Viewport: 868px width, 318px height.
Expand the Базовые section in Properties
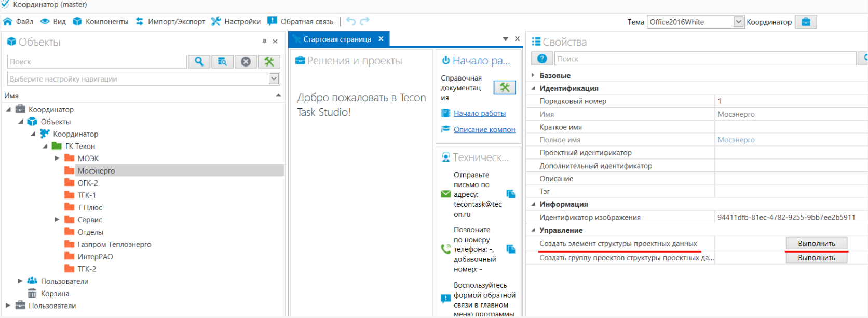click(x=533, y=75)
